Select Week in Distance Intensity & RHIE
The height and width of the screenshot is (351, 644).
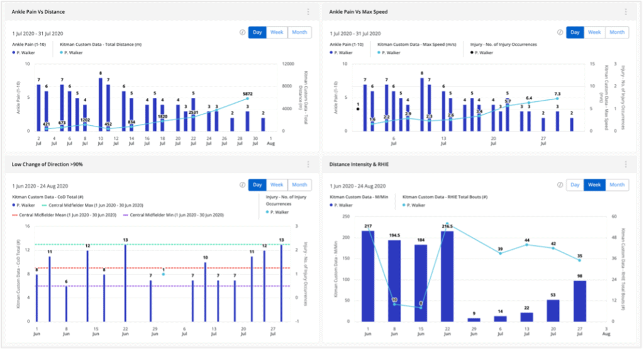coord(594,185)
